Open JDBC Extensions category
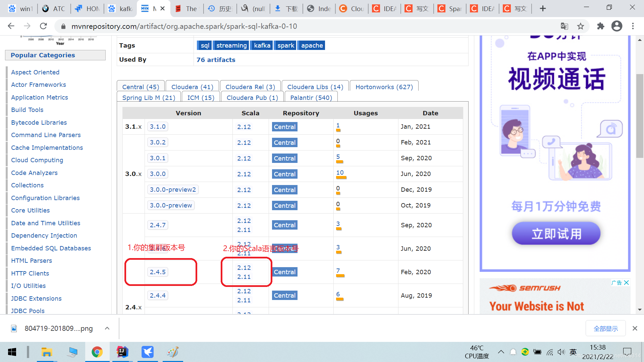644x362 pixels. (x=36, y=299)
